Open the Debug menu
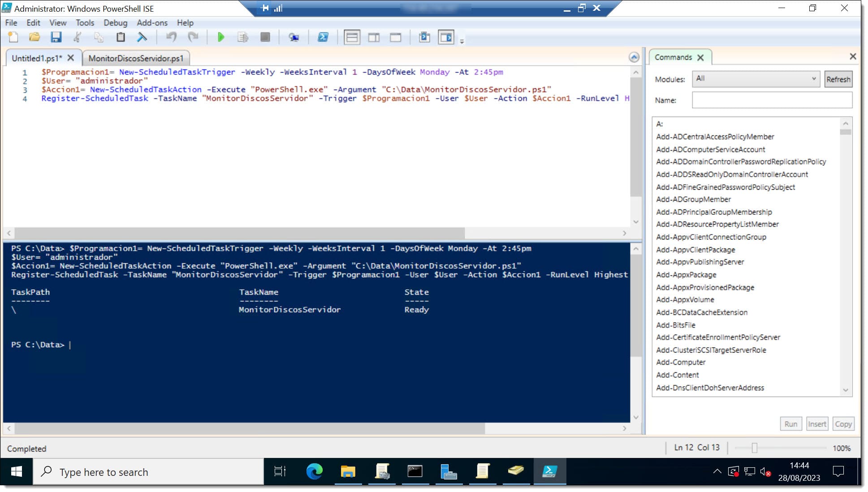Screen dimensions: 868x492 (x=114, y=23)
